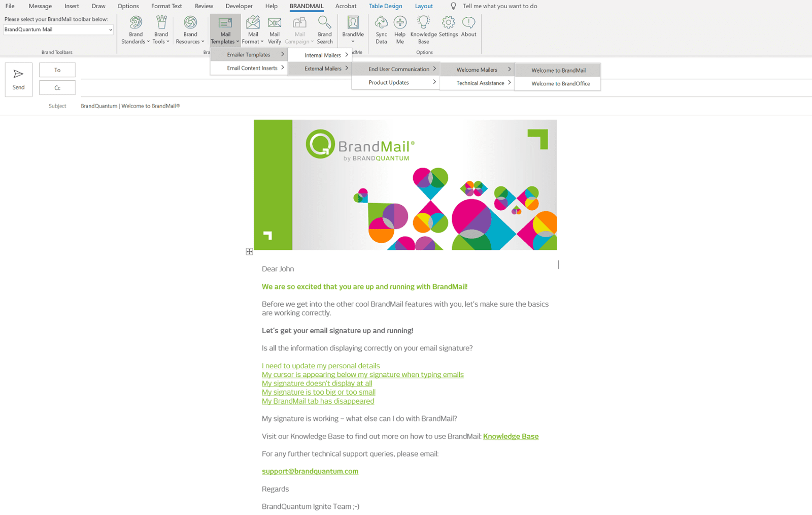Open the Brand Standards ribbon button
Viewport: 812px width, 515px height.
pos(136,29)
